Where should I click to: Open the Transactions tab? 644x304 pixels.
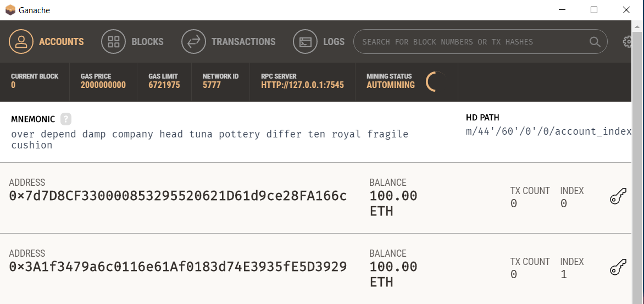pos(243,42)
